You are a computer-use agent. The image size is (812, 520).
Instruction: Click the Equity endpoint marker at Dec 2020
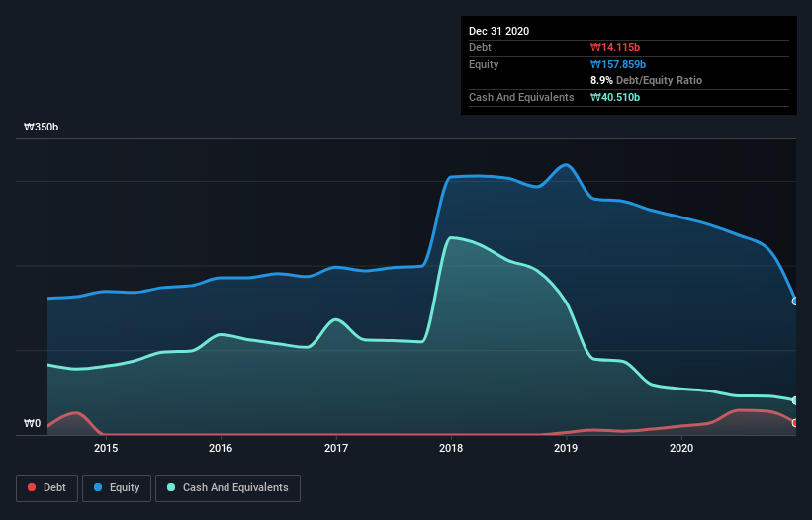point(795,302)
